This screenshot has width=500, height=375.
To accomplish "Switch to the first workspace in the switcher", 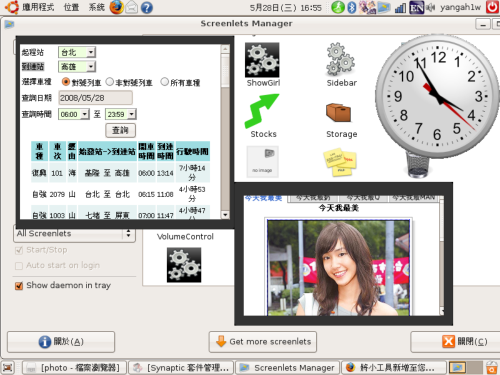I will pyautogui.click(x=457, y=367).
